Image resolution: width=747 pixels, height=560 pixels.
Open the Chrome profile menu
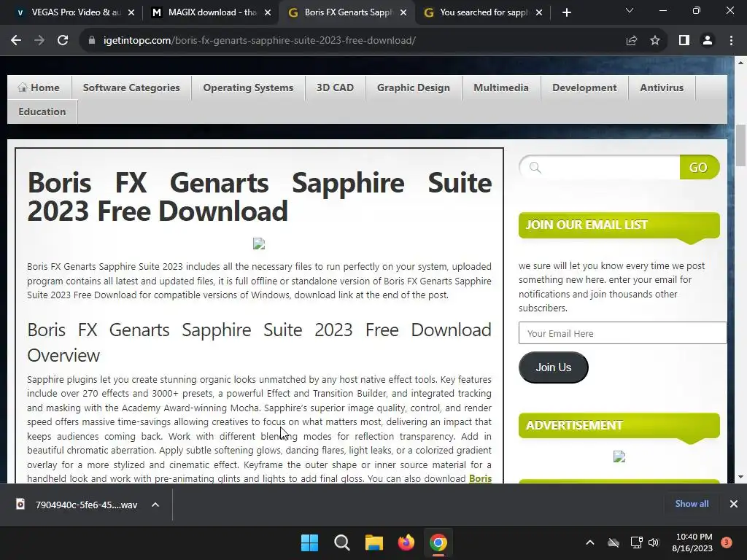pyautogui.click(x=708, y=41)
